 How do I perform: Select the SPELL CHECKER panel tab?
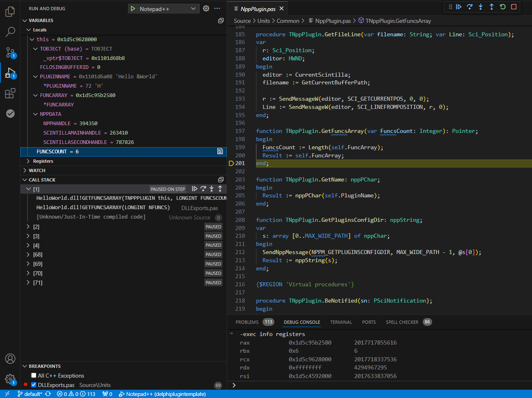click(x=402, y=322)
